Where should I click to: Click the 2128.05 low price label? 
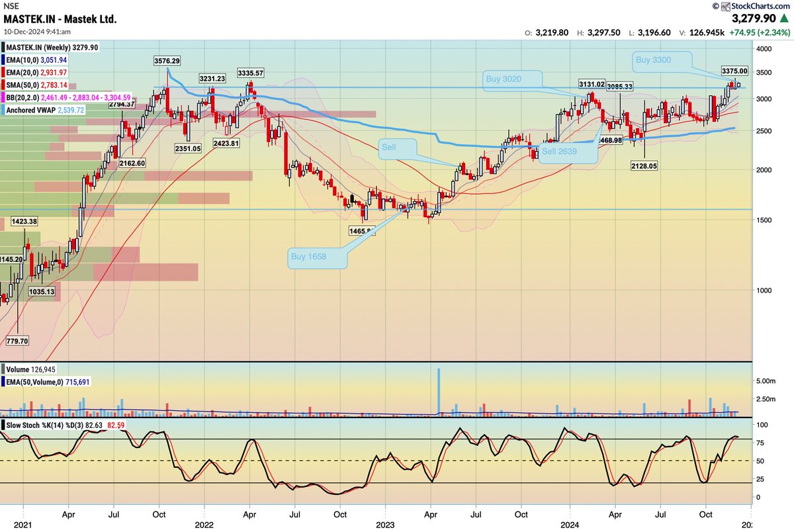(644, 167)
